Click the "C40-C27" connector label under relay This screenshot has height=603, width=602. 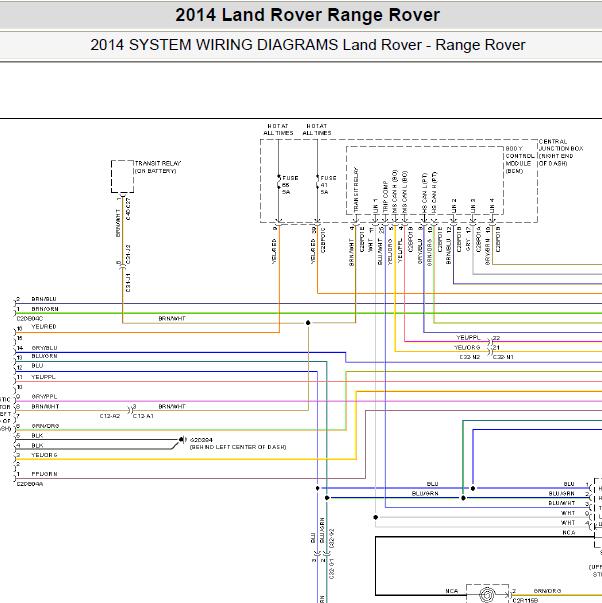128,209
